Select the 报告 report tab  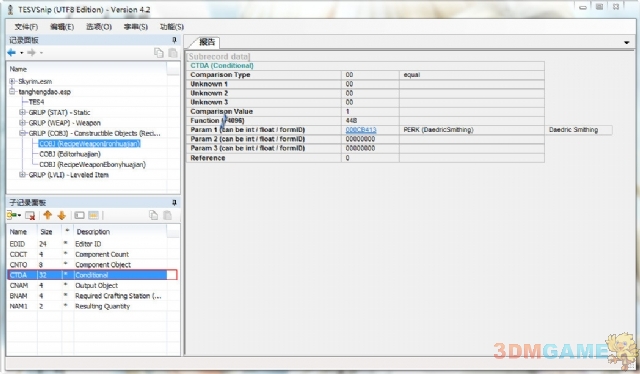(x=207, y=42)
